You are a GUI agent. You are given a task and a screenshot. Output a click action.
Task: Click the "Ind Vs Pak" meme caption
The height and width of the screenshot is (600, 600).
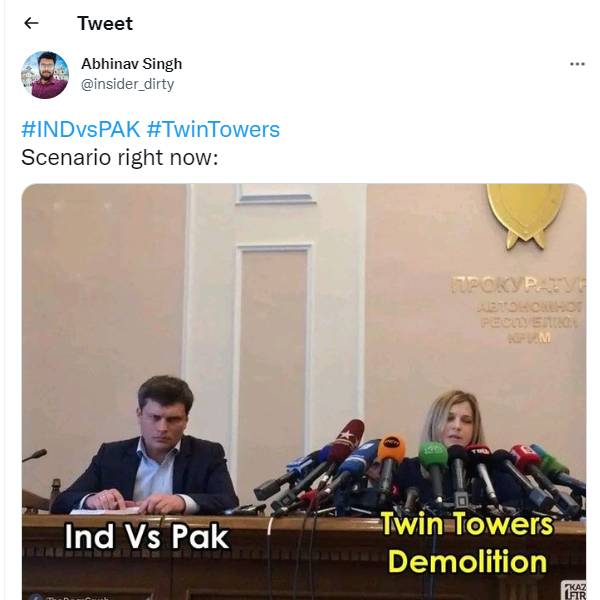147,536
